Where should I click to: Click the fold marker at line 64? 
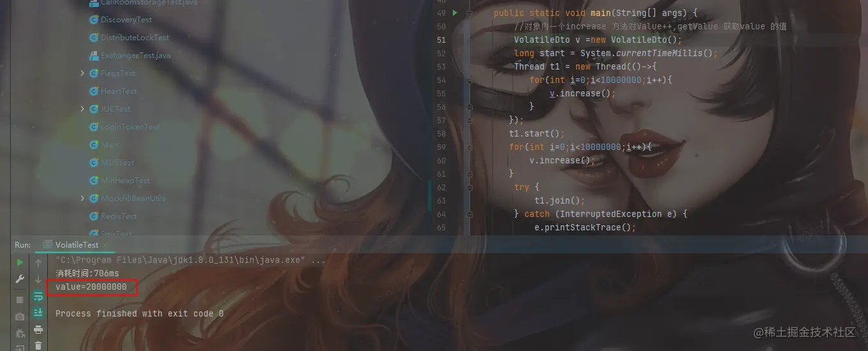(470, 214)
